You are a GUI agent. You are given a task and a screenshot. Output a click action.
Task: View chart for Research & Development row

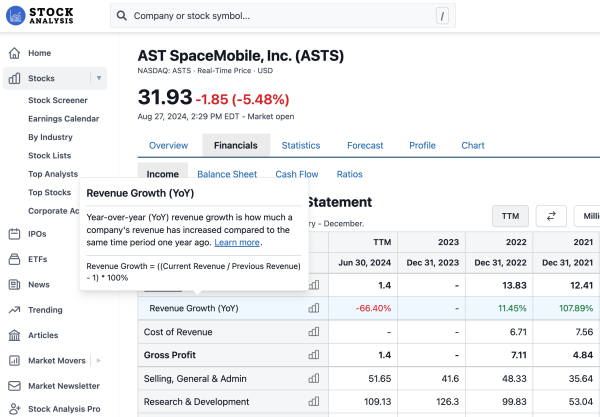coord(314,402)
